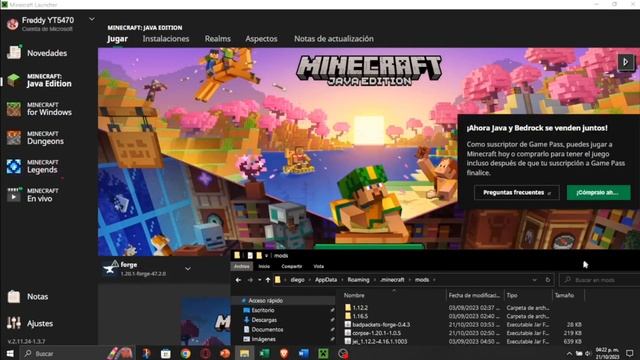This screenshot has height=360, width=640.
Task: Click diego in address breadcrumb
Action: 298,280
